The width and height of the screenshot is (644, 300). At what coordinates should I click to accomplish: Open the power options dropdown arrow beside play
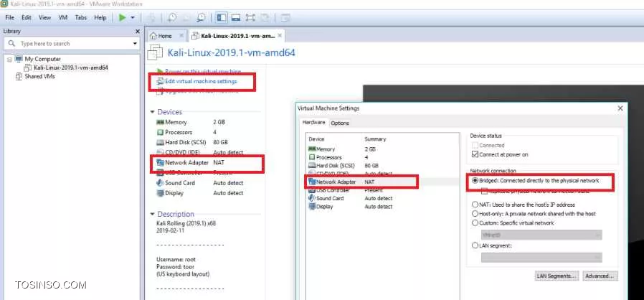click(x=132, y=18)
